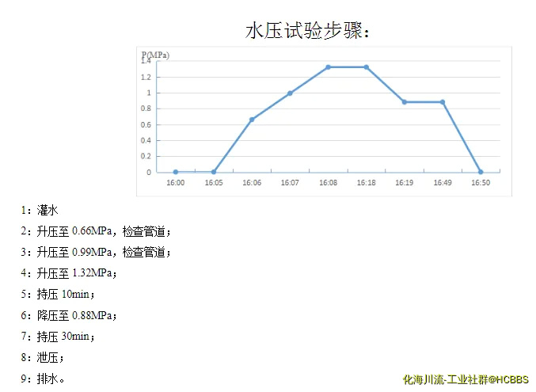Click step 3 升压至 0.99MPa line
Viewport: 536px width, 392px height.
(x=96, y=253)
